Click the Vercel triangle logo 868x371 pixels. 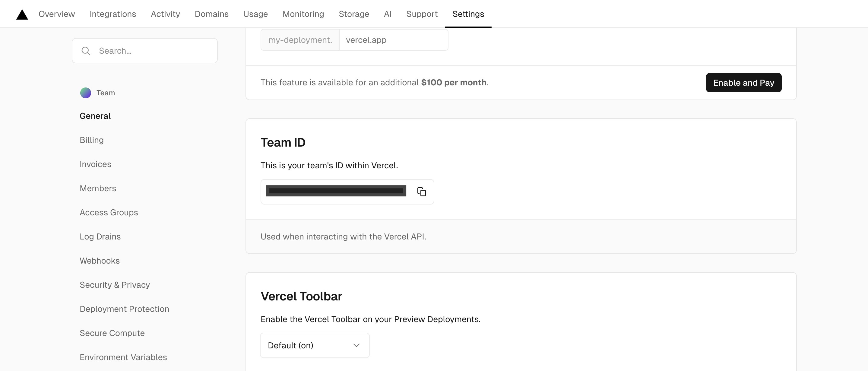pyautogui.click(x=22, y=14)
